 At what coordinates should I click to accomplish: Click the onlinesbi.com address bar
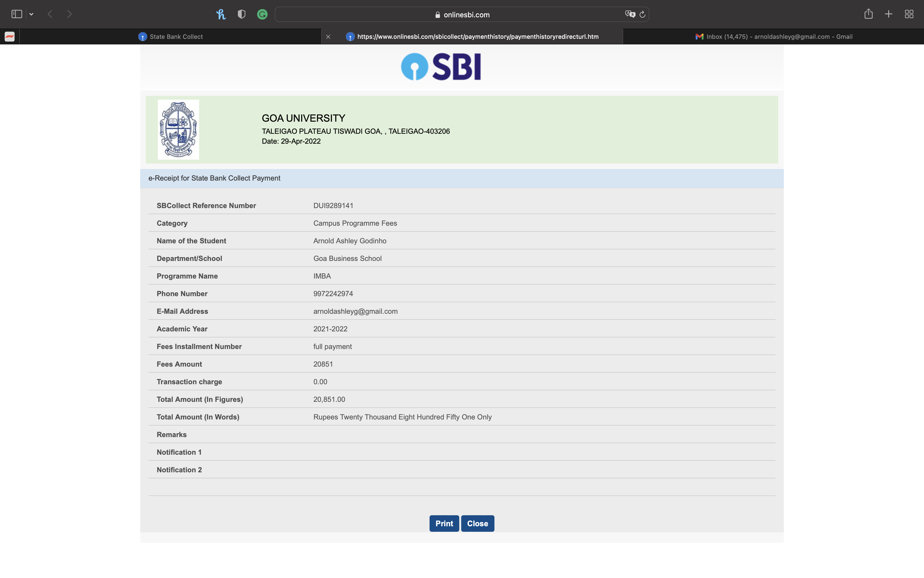462,15
